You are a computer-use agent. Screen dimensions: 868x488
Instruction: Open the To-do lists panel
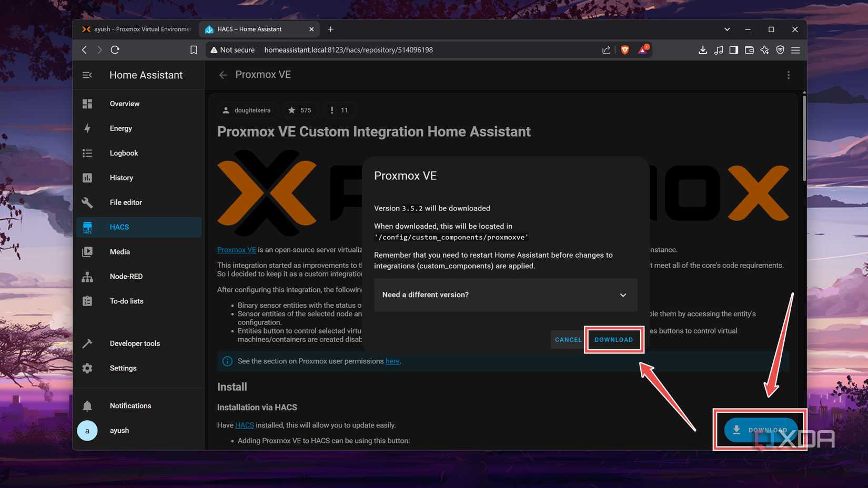[x=126, y=301]
